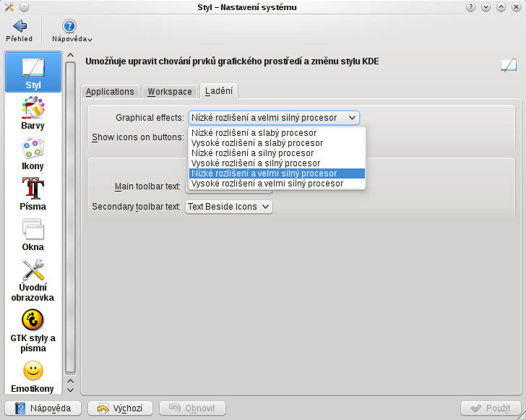Screen dimensions: 526x420
Task: Open the Emotikony category
Action: 33,377
